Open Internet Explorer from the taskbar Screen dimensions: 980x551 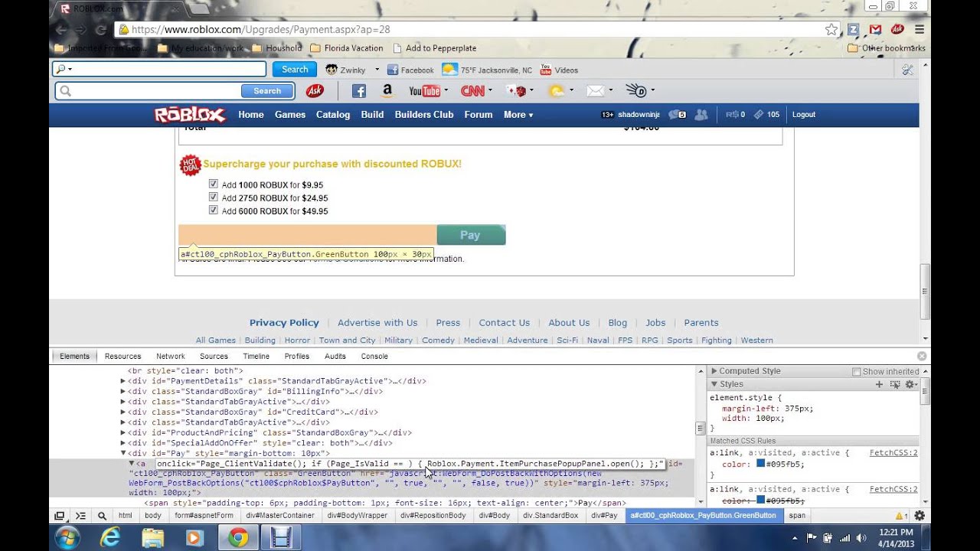pyautogui.click(x=110, y=538)
